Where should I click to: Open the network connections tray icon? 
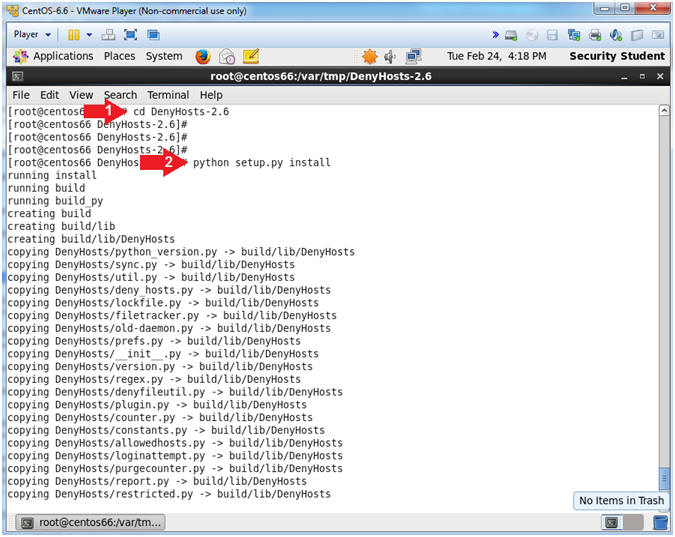tap(414, 56)
